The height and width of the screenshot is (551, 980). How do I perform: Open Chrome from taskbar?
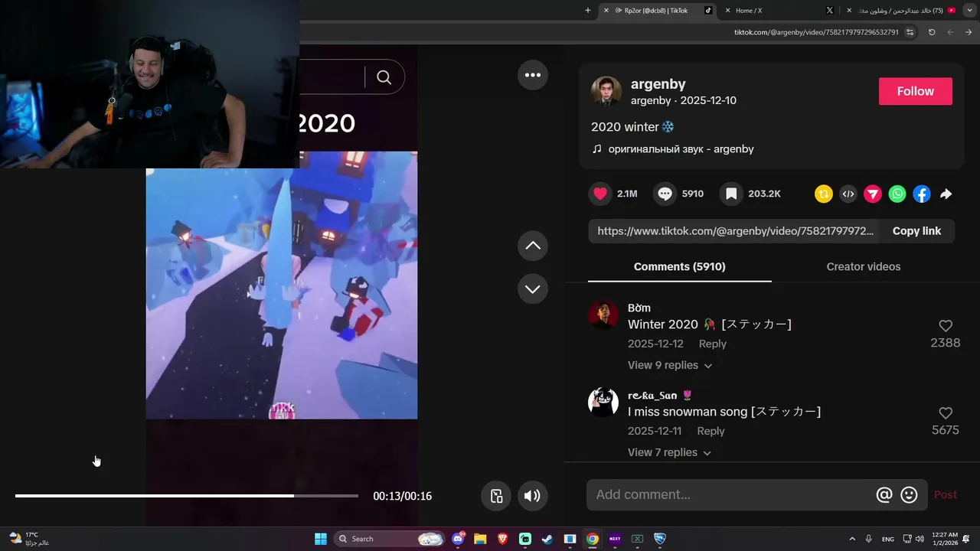(592, 539)
